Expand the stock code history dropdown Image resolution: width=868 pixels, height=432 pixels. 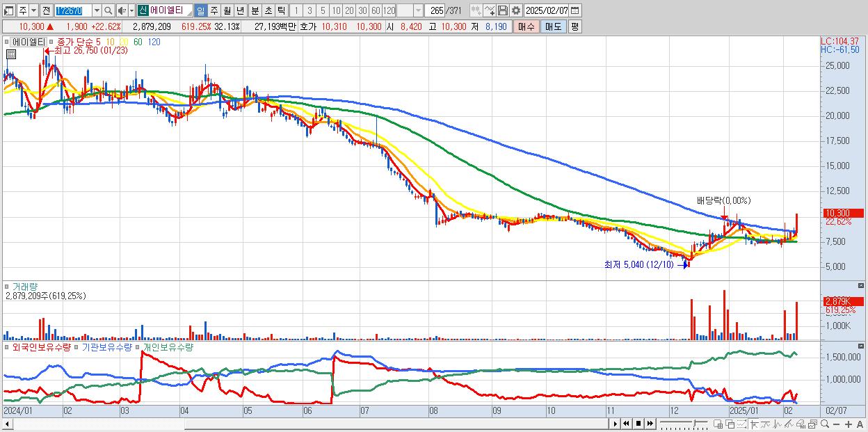(x=97, y=10)
